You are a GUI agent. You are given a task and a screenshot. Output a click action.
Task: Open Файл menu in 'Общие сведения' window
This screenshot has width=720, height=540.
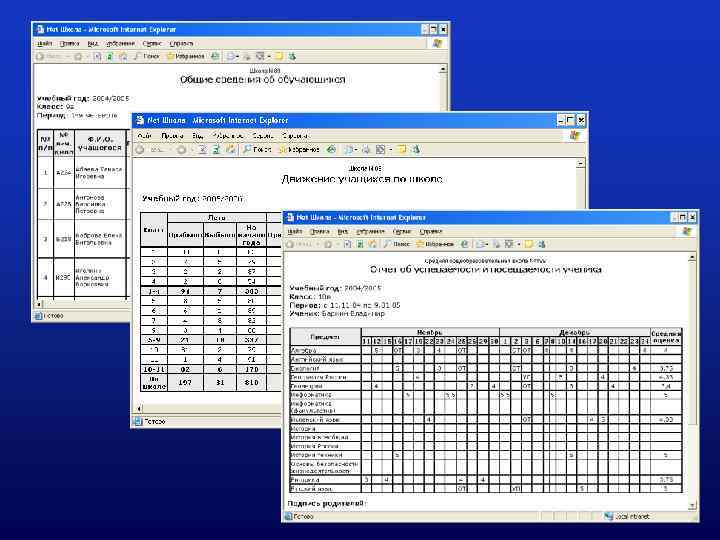(45, 44)
